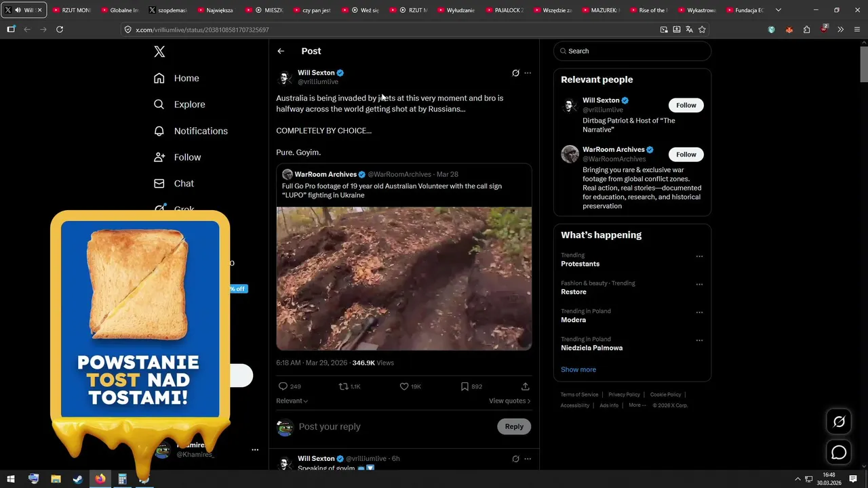
Task: Play the quoted Go Pro footage video
Action: 404,279
